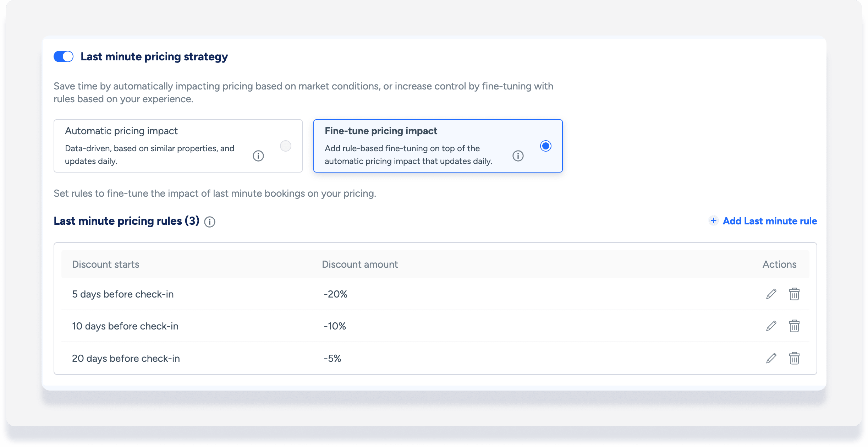
Task: Delete the 5 days before check-in rule
Action: click(794, 294)
